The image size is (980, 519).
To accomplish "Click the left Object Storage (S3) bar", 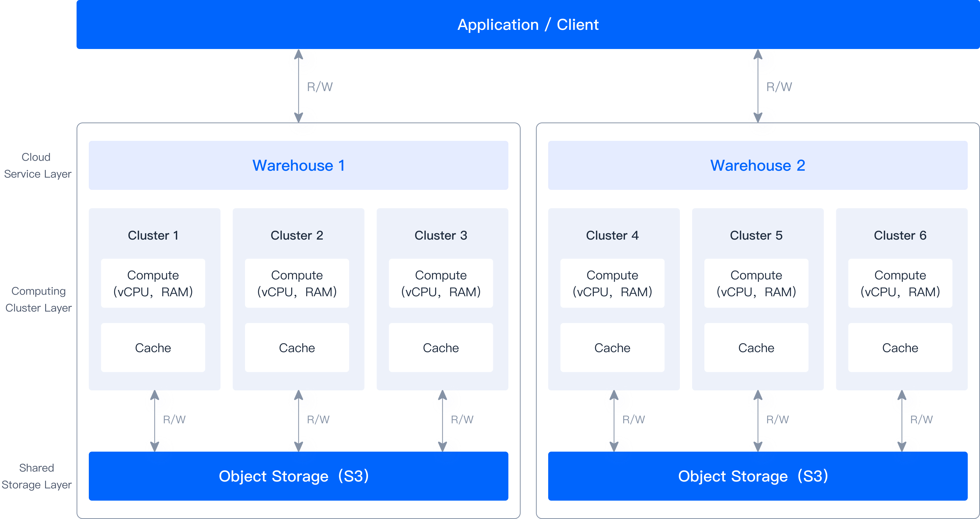I will click(x=298, y=476).
